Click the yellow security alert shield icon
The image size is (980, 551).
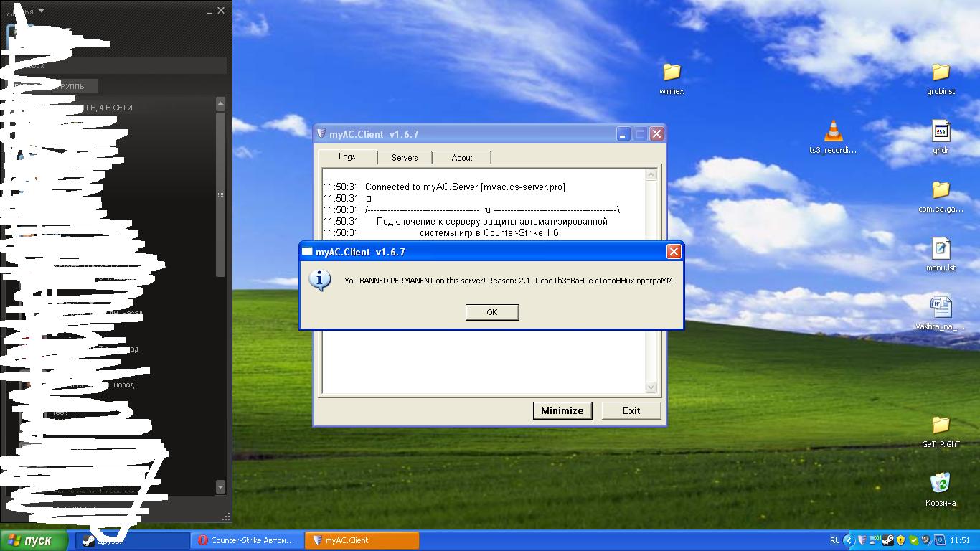coord(900,540)
